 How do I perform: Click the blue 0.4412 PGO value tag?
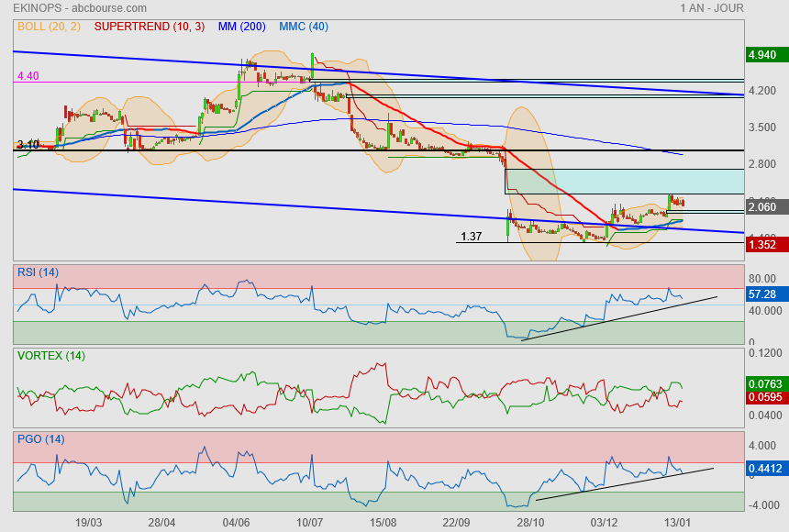click(763, 469)
